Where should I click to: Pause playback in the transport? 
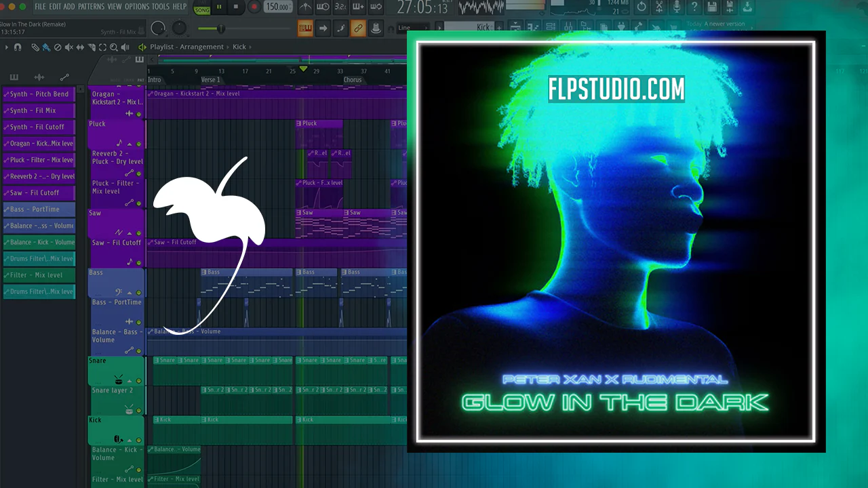tap(220, 7)
